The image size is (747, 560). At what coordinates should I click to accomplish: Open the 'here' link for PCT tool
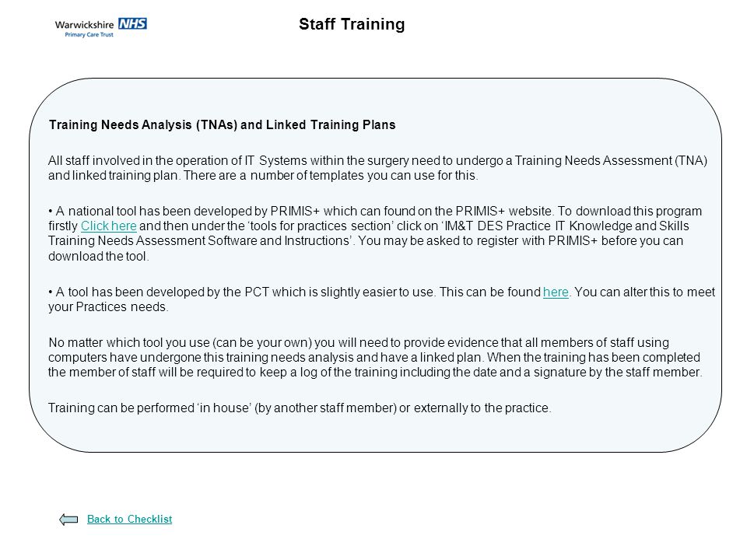556,292
